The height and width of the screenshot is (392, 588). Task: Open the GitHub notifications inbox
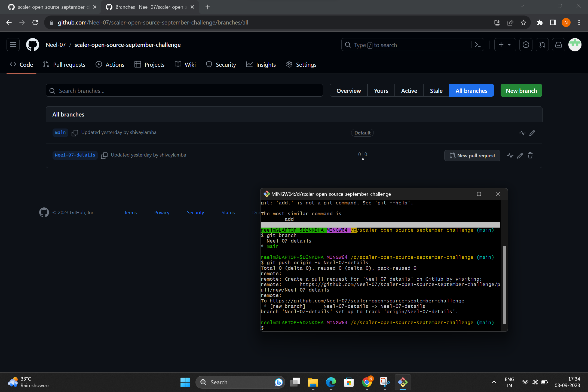pyautogui.click(x=558, y=45)
